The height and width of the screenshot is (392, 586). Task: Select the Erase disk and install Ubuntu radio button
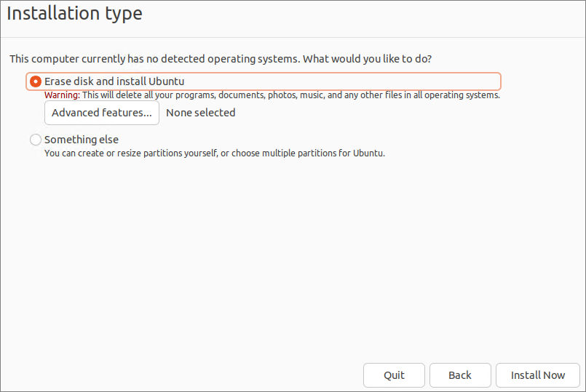36,81
